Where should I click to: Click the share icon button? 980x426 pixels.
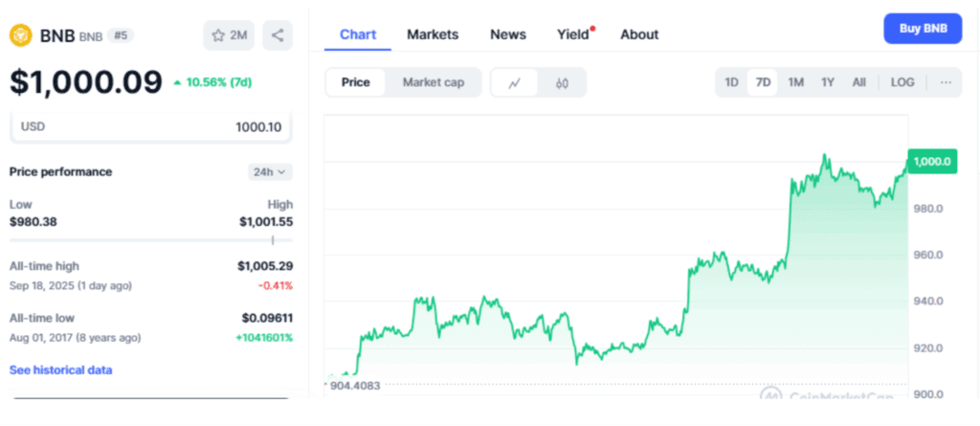[x=278, y=35]
